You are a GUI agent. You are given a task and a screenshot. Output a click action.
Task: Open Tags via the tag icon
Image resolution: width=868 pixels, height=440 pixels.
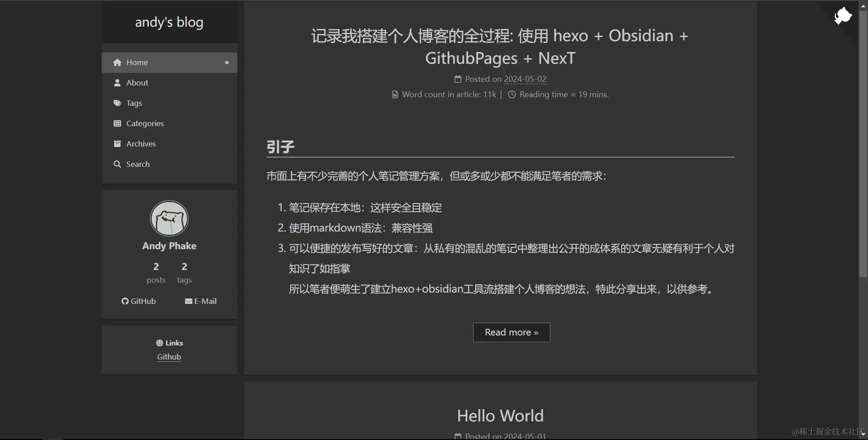tap(117, 103)
